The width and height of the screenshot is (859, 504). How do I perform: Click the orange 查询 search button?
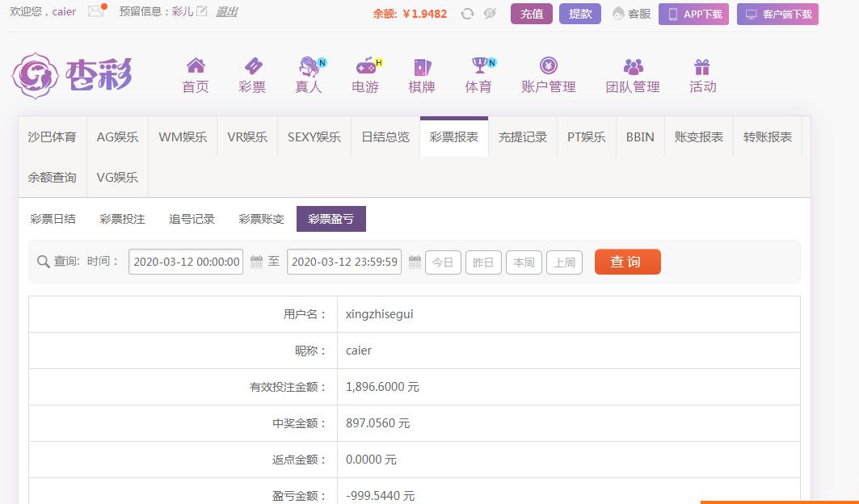click(628, 262)
